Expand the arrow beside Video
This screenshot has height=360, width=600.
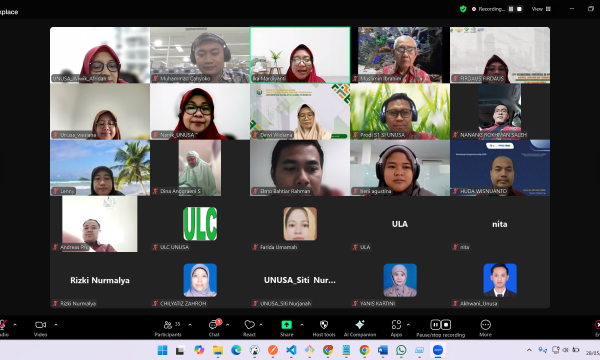tap(56, 325)
